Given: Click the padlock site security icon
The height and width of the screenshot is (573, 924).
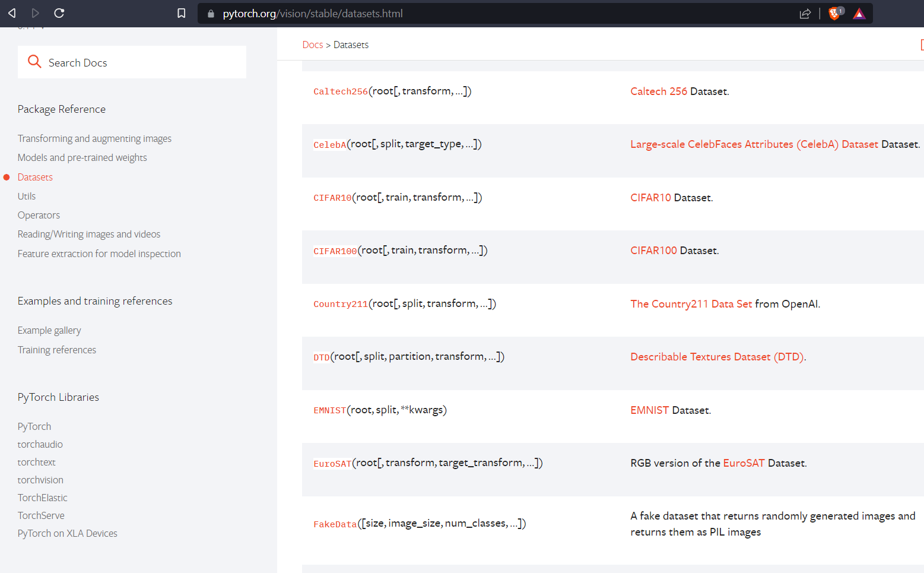Looking at the screenshot, I should (210, 12).
